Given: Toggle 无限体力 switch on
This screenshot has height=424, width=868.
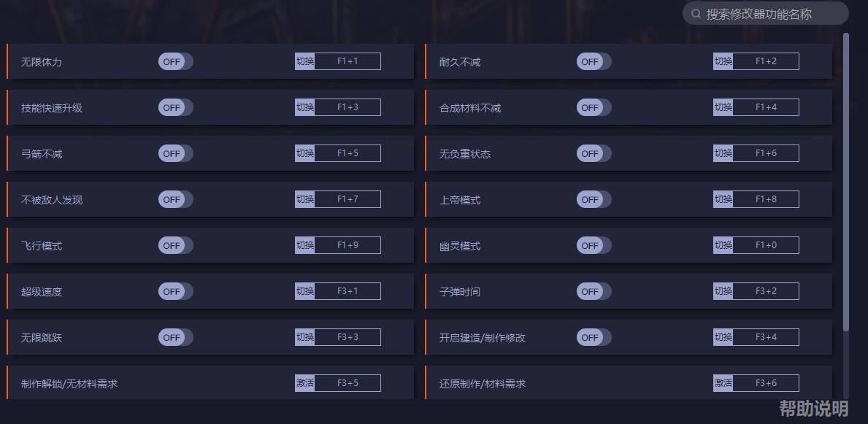Looking at the screenshot, I should tap(175, 62).
